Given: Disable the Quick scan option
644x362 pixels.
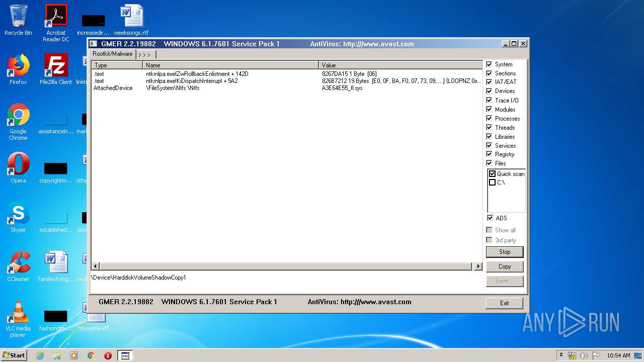Looking at the screenshot, I should [492, 174].
